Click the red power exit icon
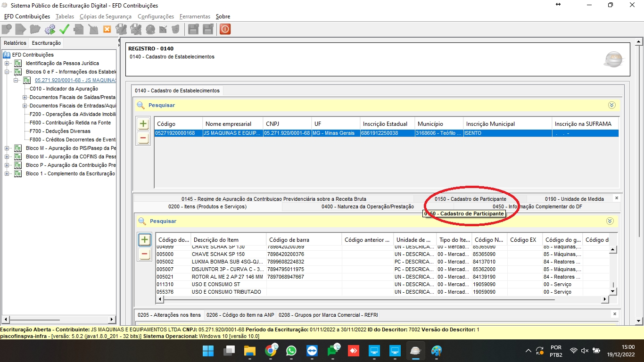Viewport: 644px width, 362px height. [225, 29]
